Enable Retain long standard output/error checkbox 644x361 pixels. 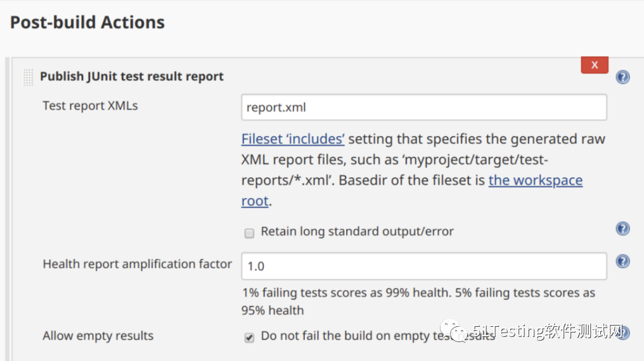click(250, 233)
